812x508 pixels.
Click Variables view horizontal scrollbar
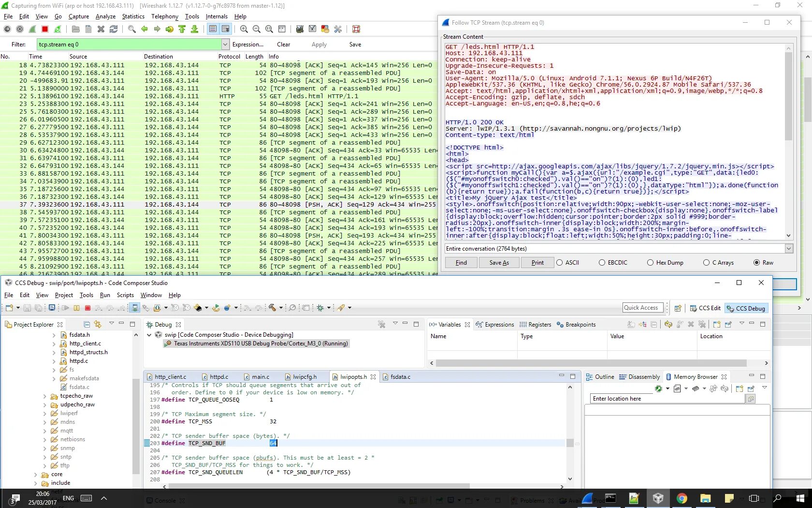point(591,363)
